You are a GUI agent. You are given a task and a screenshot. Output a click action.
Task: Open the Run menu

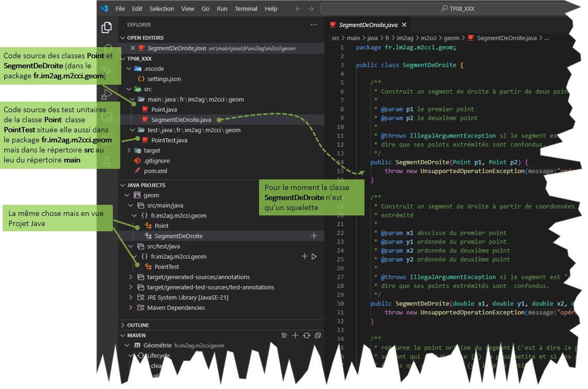pos(222,9)
